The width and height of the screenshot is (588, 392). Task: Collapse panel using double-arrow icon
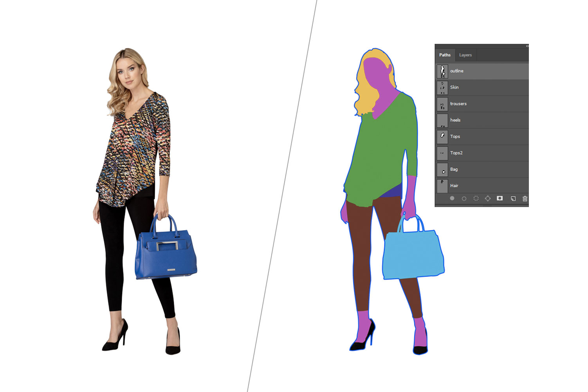(x=527, y=46)
